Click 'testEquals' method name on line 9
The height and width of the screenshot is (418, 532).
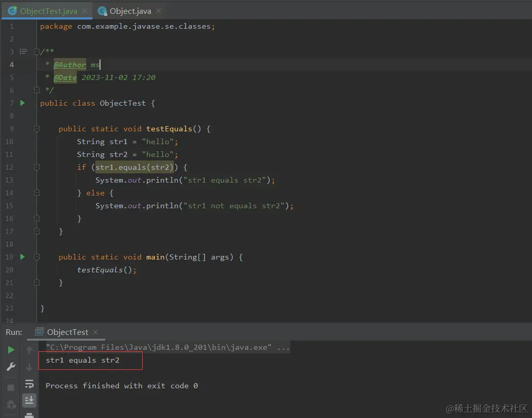click(169, 129)
